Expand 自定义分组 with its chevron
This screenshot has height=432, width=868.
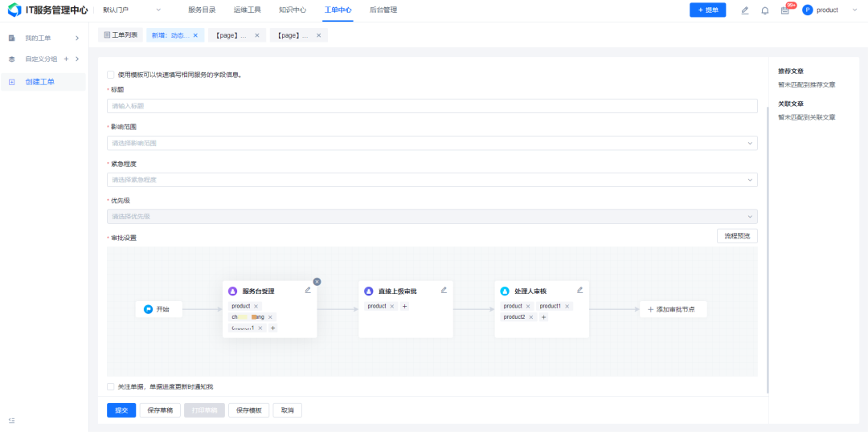(x=77, y=59)
